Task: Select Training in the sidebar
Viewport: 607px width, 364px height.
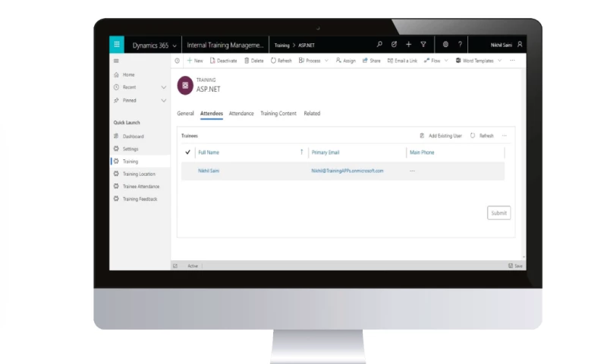Action: 140,162
